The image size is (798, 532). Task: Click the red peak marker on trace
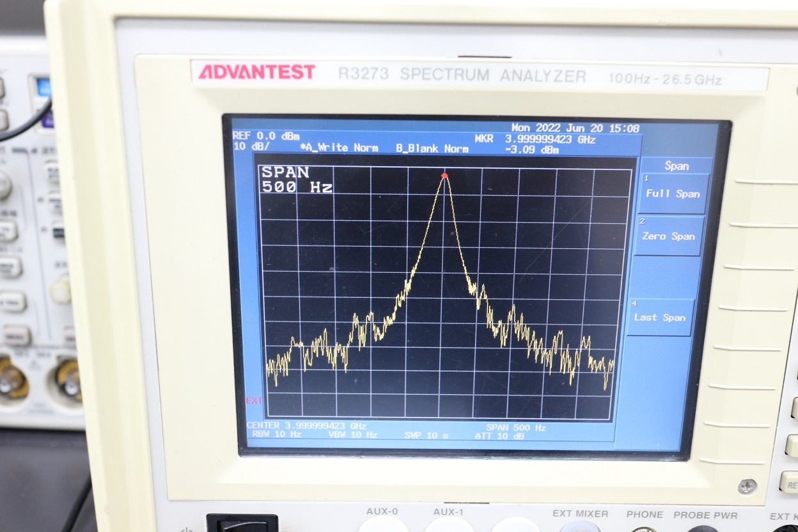tap(444, 175)
